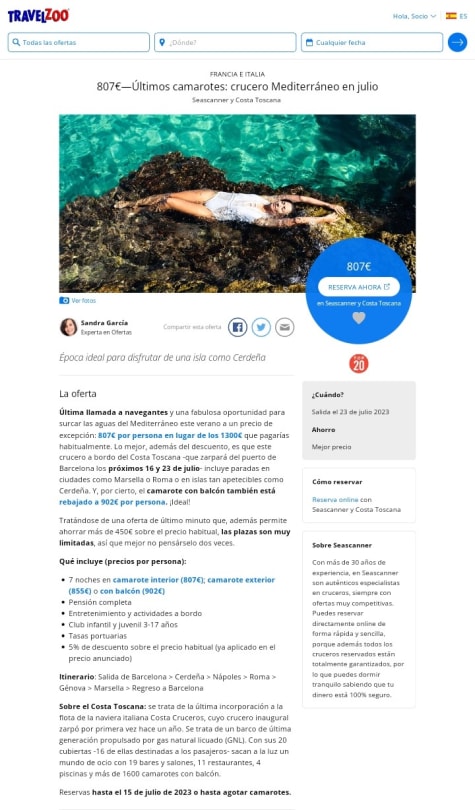Open the main cruise photo
Screen dimensions: 475x810
(x=238, y=204)
